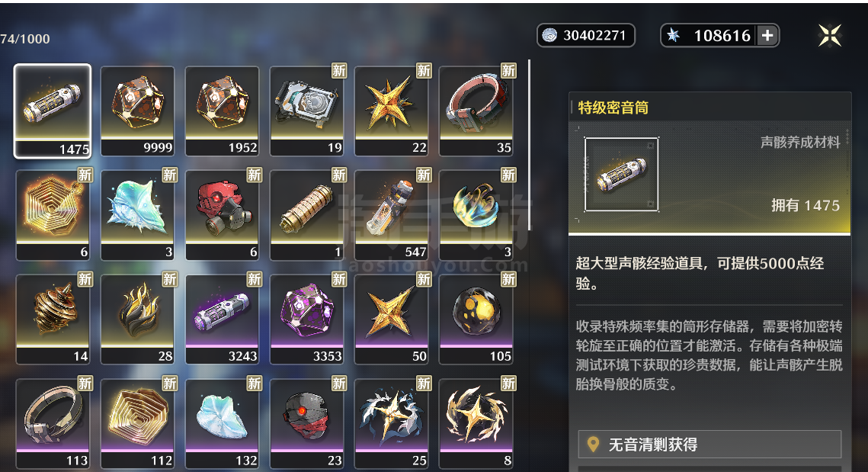This screenshot has height=472, width=868.
Task: Select the orange polyhedron item with count 9999
Action: coord(137,111)
